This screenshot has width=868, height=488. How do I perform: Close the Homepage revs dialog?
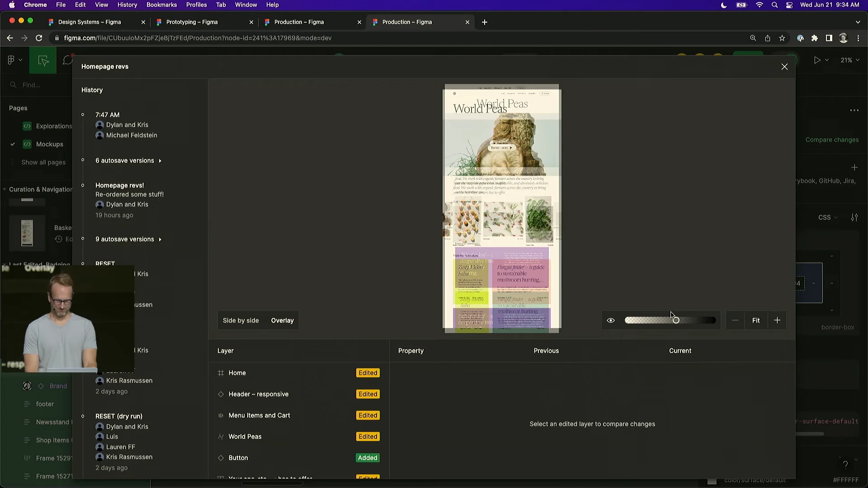(x=784, y=67)
